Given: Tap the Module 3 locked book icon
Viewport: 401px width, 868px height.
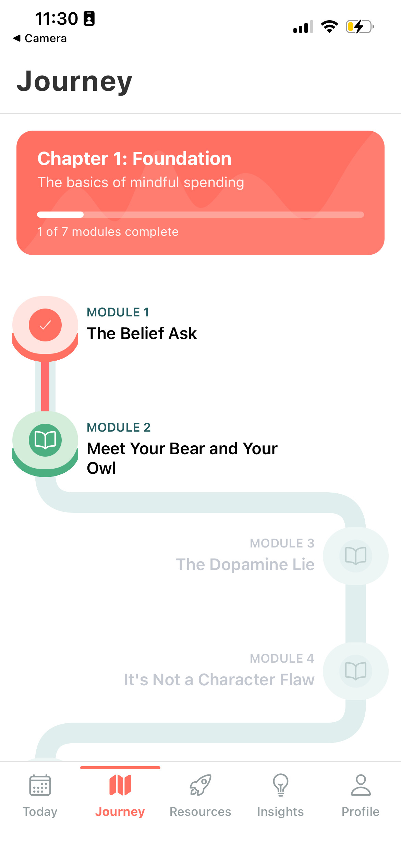Looking at the screenshot, I should point(356,555).
